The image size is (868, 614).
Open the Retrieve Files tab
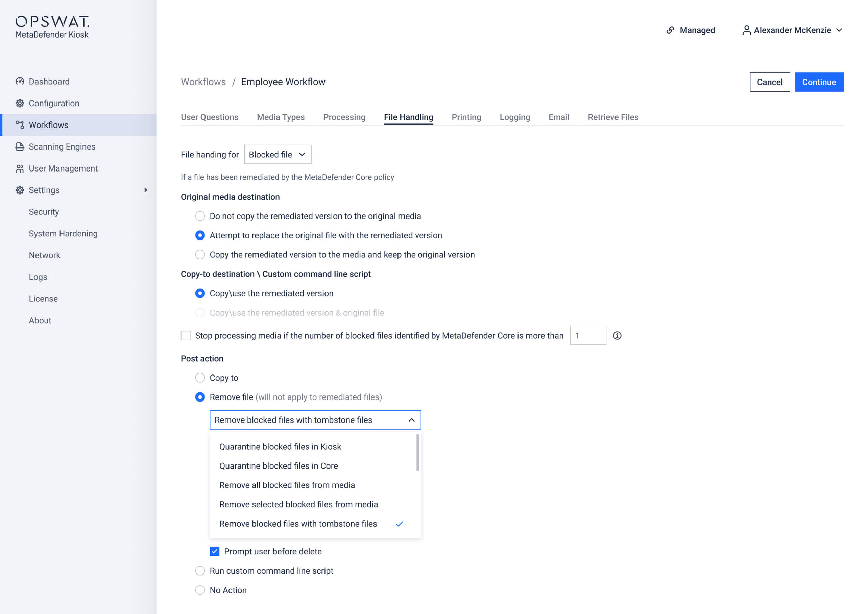pyautogui.click(x=613, y=117)
